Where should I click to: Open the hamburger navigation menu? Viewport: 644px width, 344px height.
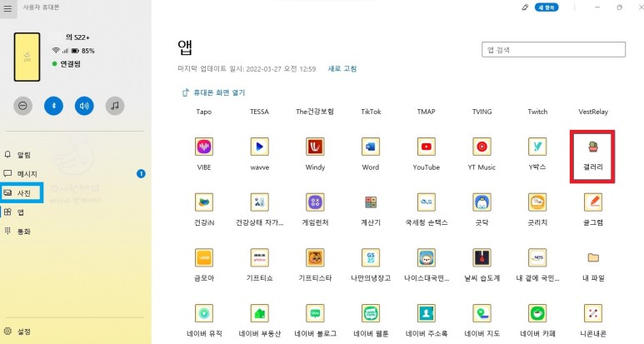(x=7, y=8)
